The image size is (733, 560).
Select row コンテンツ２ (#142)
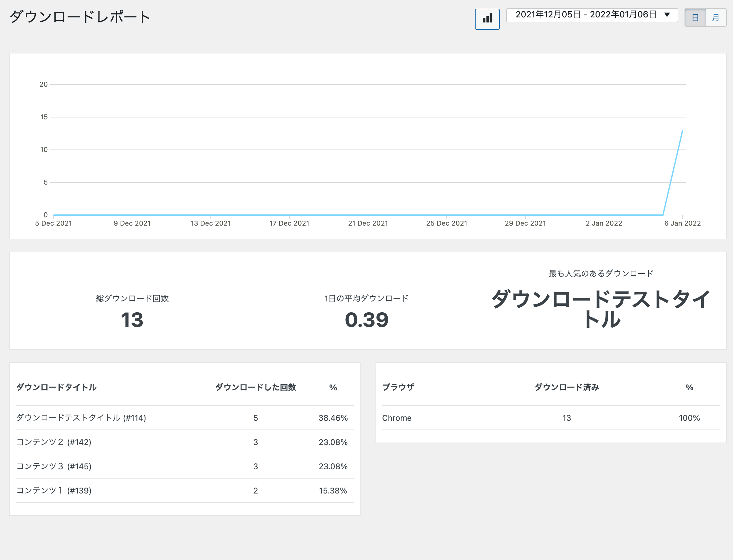coord(185,442)
